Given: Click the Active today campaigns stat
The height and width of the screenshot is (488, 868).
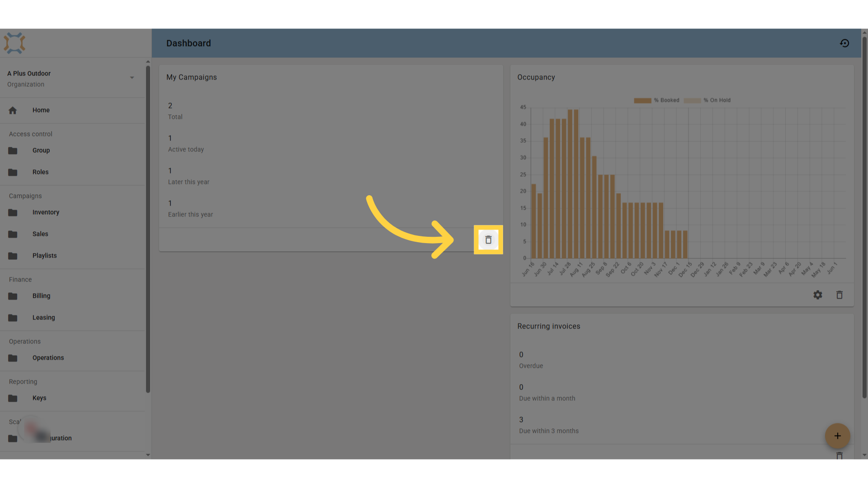Looking at the screenshot, I should point(186,144).
